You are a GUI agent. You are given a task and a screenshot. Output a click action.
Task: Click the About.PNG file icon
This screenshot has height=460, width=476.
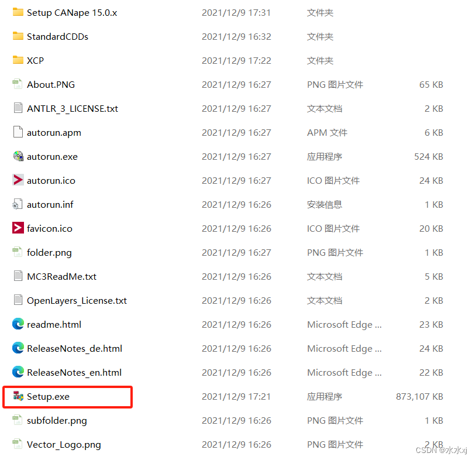pyautogui.click(x=18, y=84)
